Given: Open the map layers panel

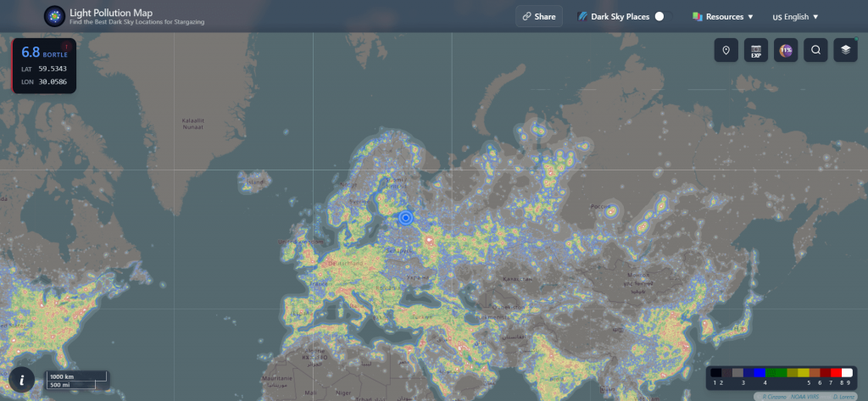Looking at the screenshot, I should [845, 50].
